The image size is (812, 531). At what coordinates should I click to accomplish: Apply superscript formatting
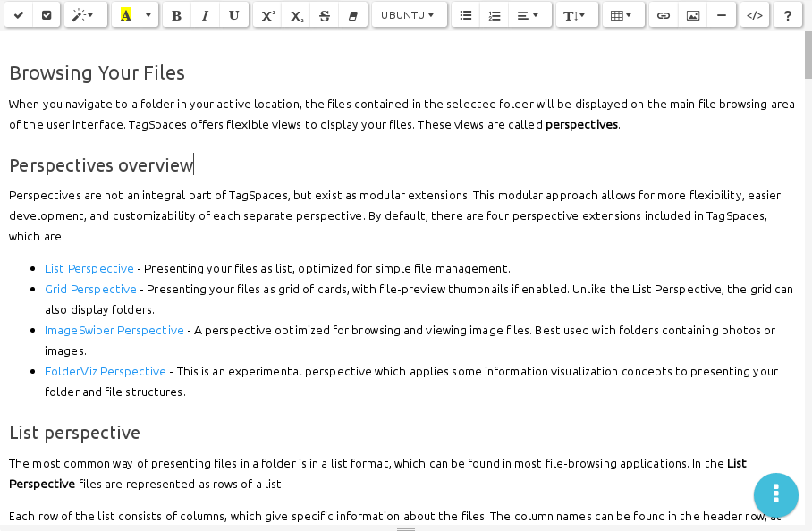[x=267, y=15]
